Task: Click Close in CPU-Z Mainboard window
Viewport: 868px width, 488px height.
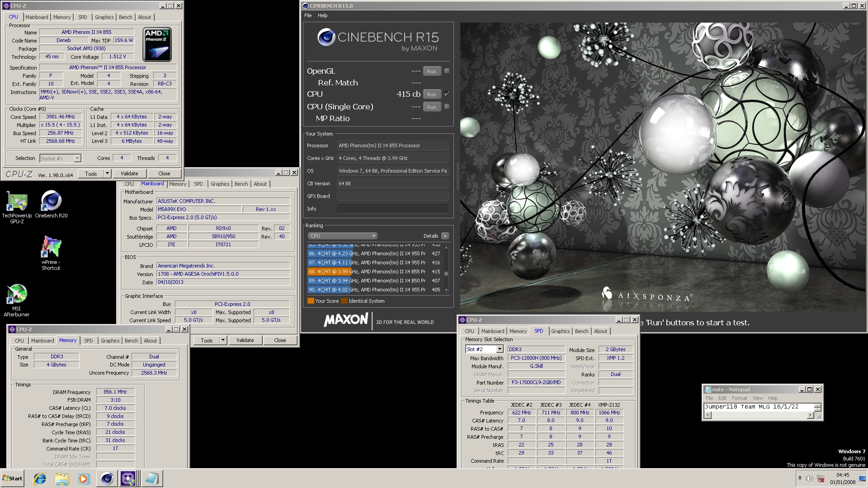Action: tap(280, 340)
